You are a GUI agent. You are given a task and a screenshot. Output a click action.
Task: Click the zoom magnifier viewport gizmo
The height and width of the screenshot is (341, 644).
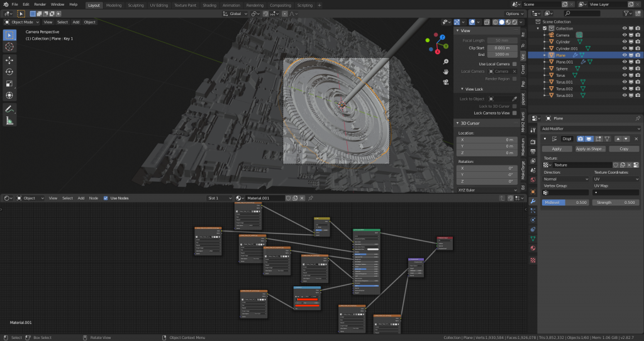(446, 62)
